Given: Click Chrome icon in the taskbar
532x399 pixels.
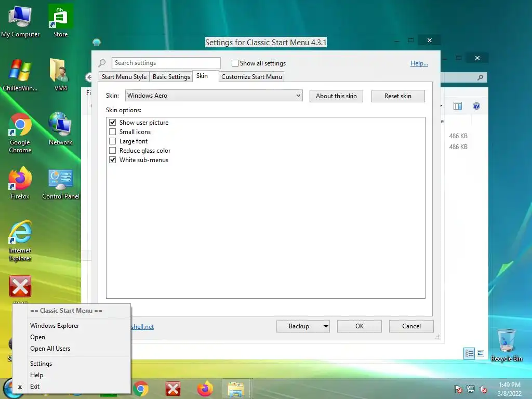Looking at the screenshot, I should 140,389.
